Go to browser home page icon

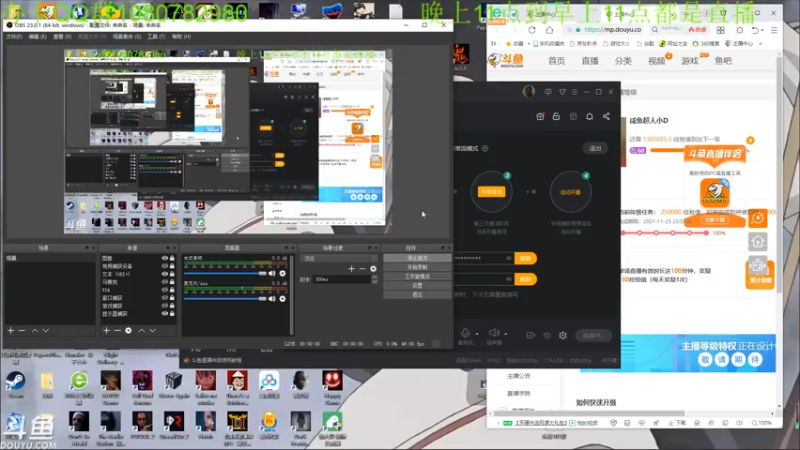point(549,30)
